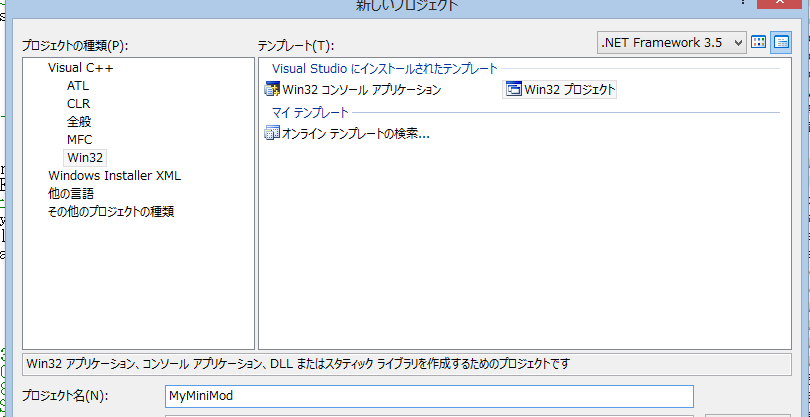This screenshot has width=810, height=417.
Task: Click the online template search icon
Action: [x=271, y=133]
